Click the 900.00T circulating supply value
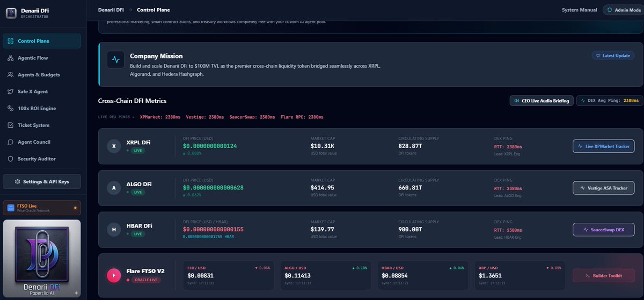 tap(410, 229)
